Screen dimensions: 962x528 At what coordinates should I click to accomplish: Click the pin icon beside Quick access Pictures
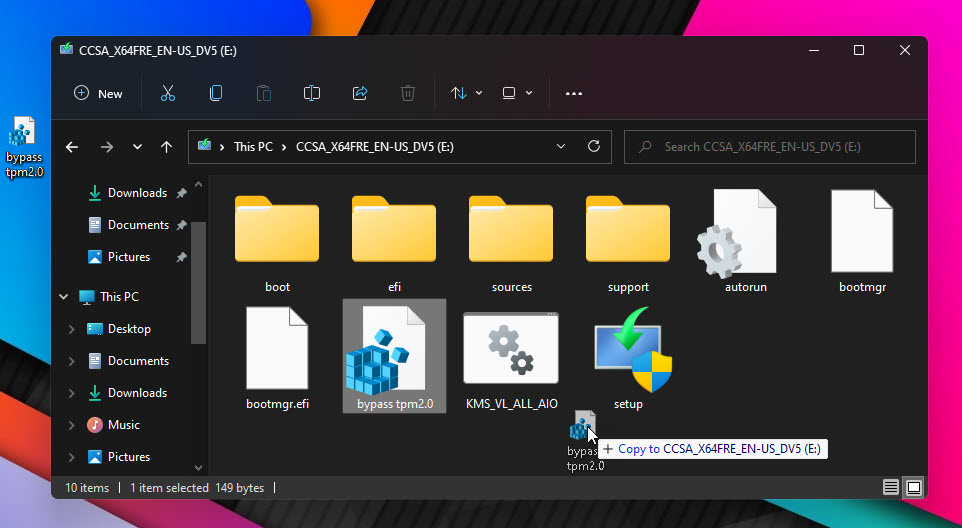pyautogui.click(x=182, y=257)
